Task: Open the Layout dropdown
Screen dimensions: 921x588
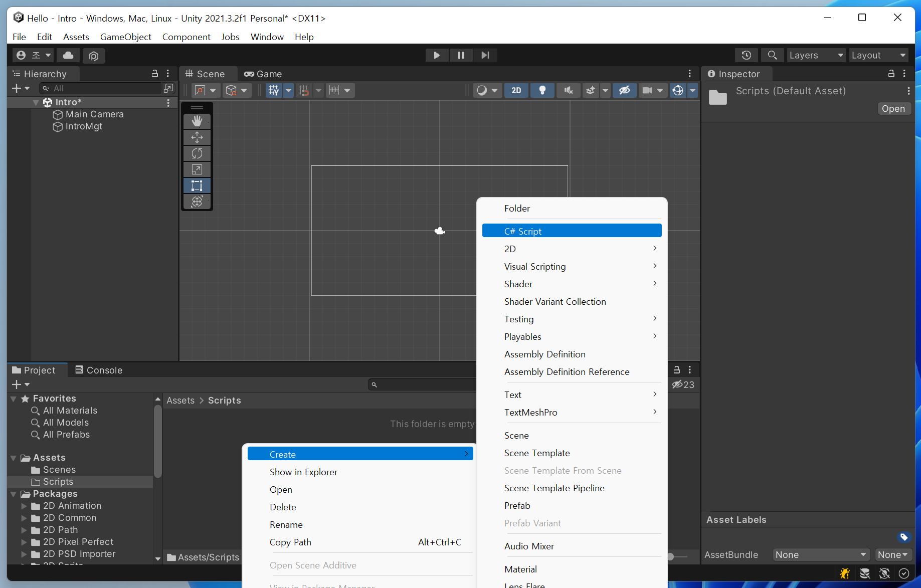Action: click(x=879, y=55)
